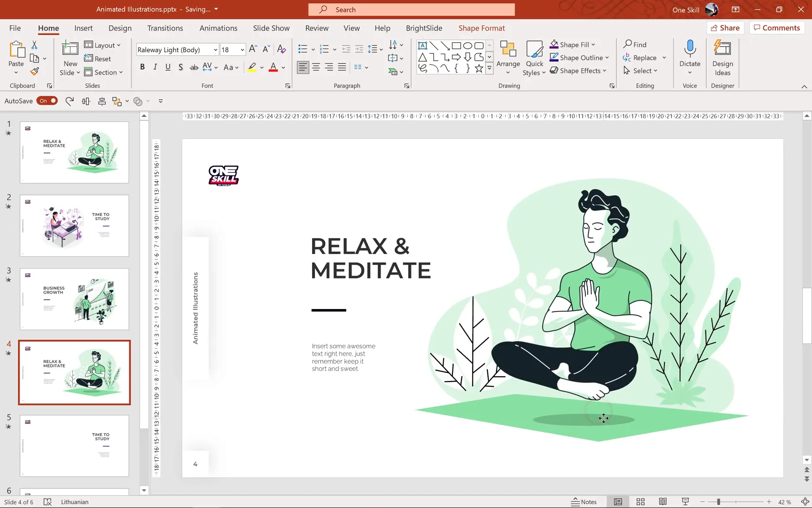Start Dictate with the microphone icon

coord(689,48)
